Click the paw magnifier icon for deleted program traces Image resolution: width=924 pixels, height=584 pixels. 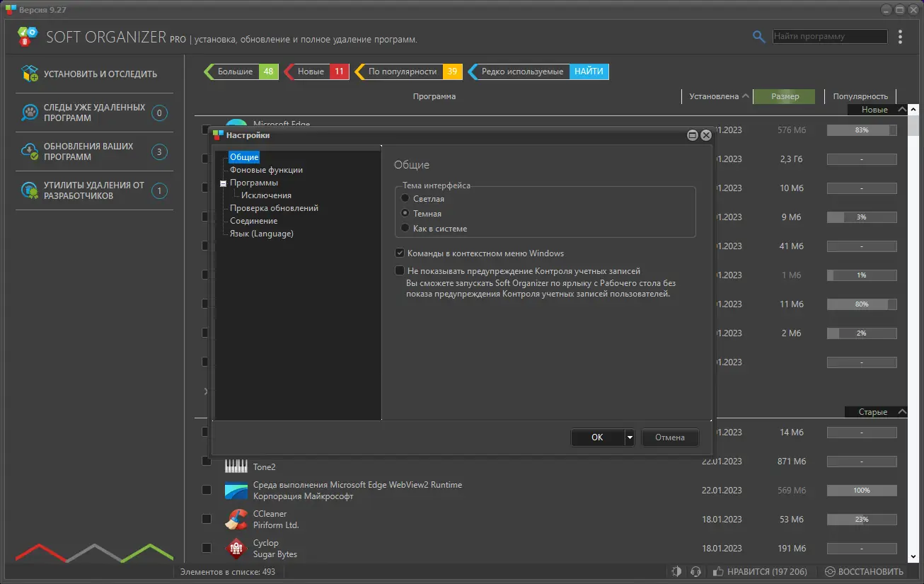(x=30, y=113)
